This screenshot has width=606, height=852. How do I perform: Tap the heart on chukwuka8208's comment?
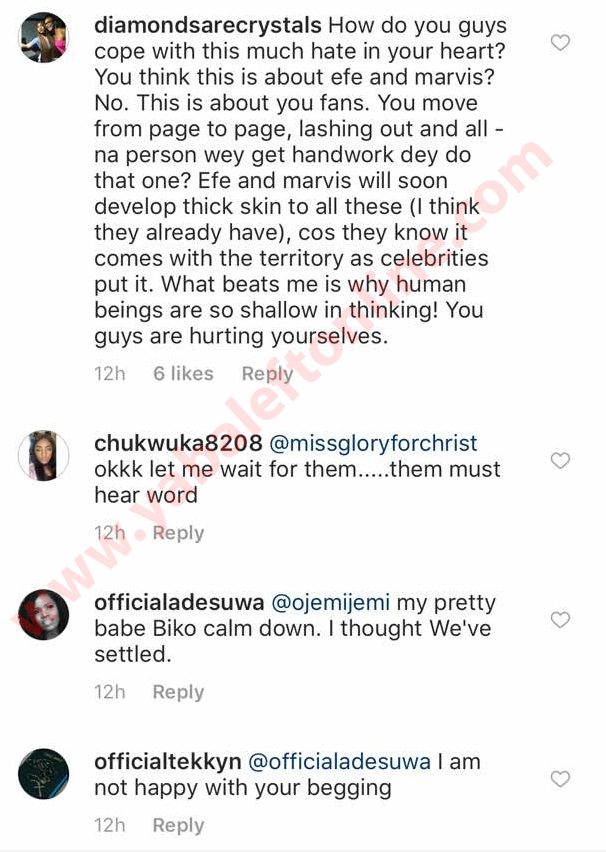pyautogui.click(x=561, y=461)
